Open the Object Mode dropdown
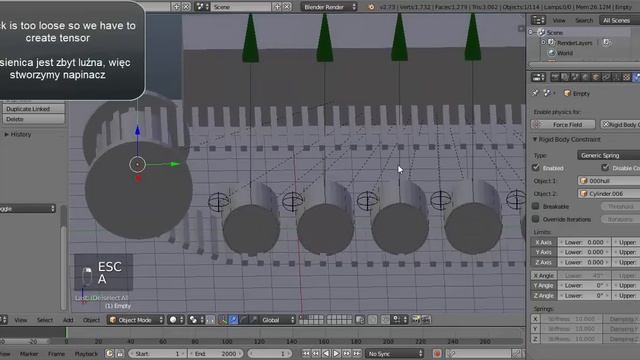Viewport: 640px width, 360px height. point(136,320)
